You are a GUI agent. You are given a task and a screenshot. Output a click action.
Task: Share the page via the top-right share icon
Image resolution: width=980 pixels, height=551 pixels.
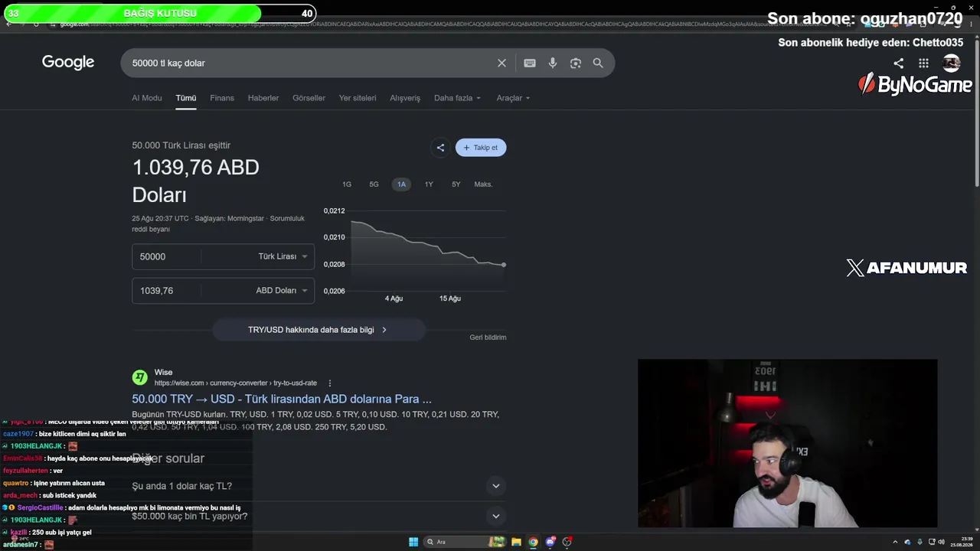[x=899, y=64]
